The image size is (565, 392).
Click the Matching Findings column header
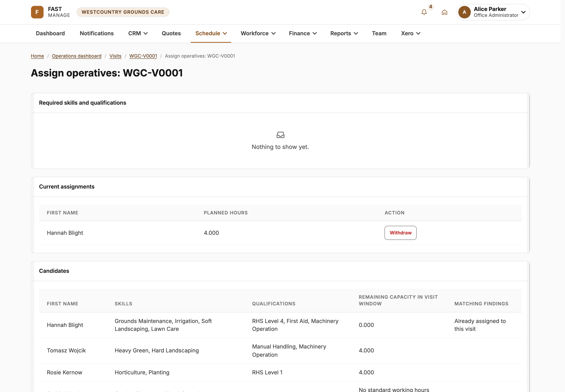click(x=481, y=304)
